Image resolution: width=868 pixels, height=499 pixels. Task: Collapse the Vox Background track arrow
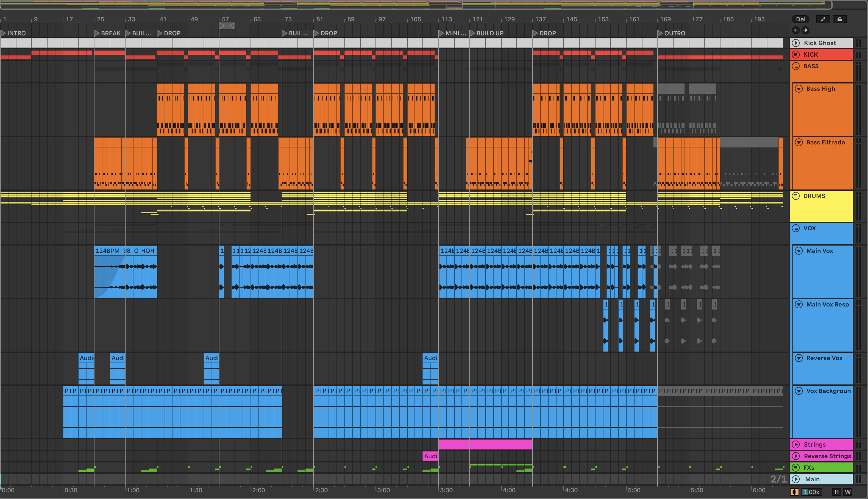click(x=799, y=391)
